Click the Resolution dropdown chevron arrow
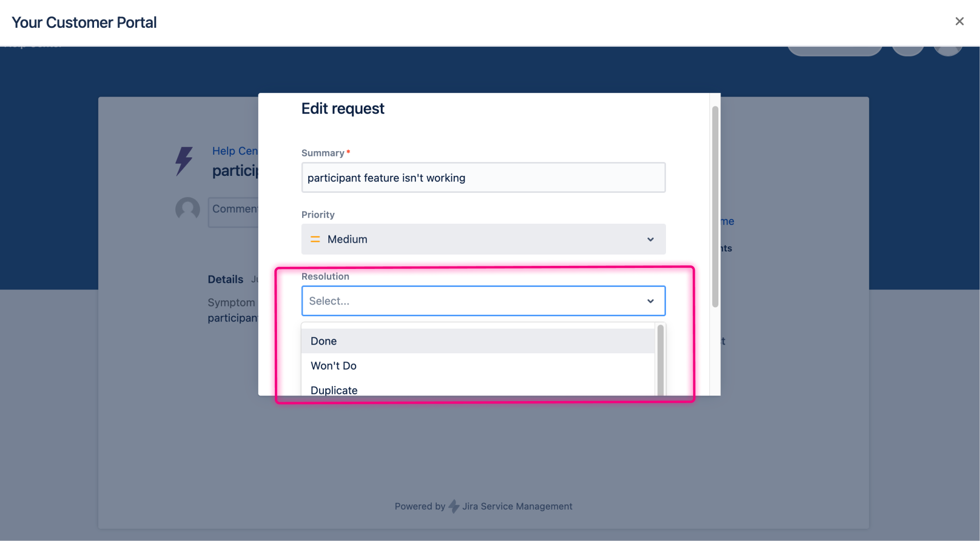 click(x=650, y=301)
